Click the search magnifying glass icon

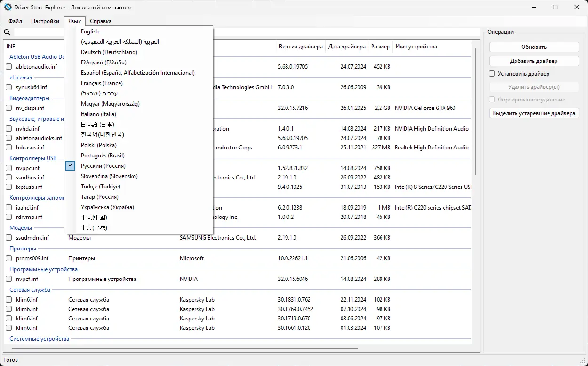(x=6, y=32)
